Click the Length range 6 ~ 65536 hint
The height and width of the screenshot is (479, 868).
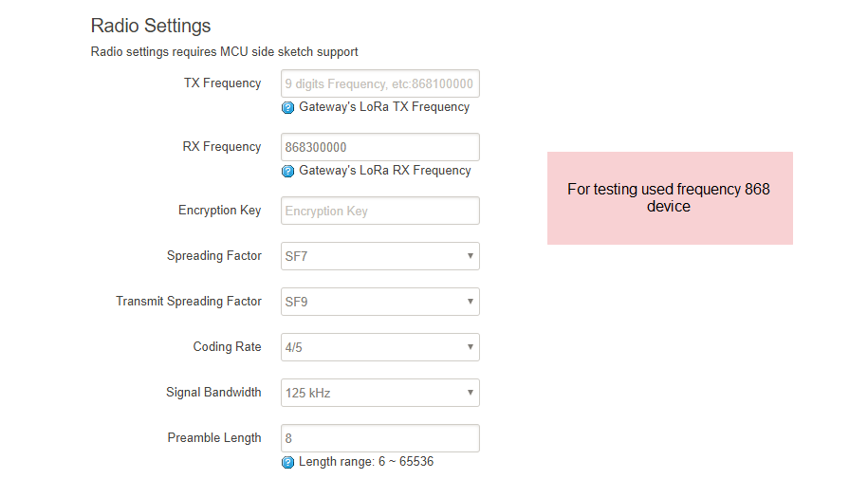pos(366,462)
